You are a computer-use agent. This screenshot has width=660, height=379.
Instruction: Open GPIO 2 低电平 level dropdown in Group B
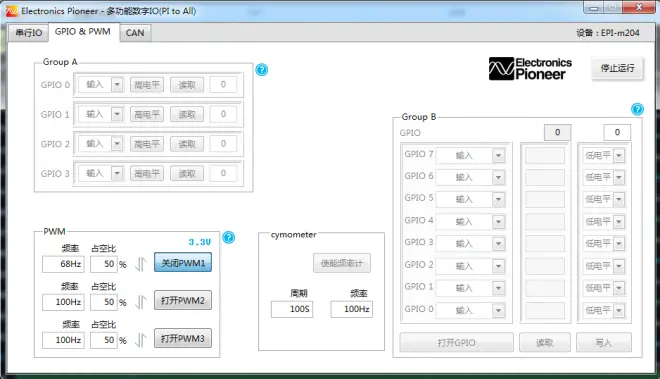619,266
